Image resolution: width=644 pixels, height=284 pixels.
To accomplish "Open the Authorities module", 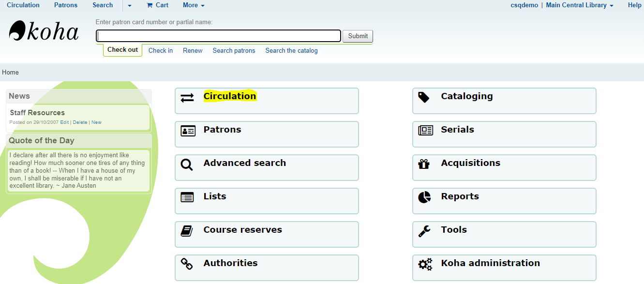I will [x=267, y=268].
